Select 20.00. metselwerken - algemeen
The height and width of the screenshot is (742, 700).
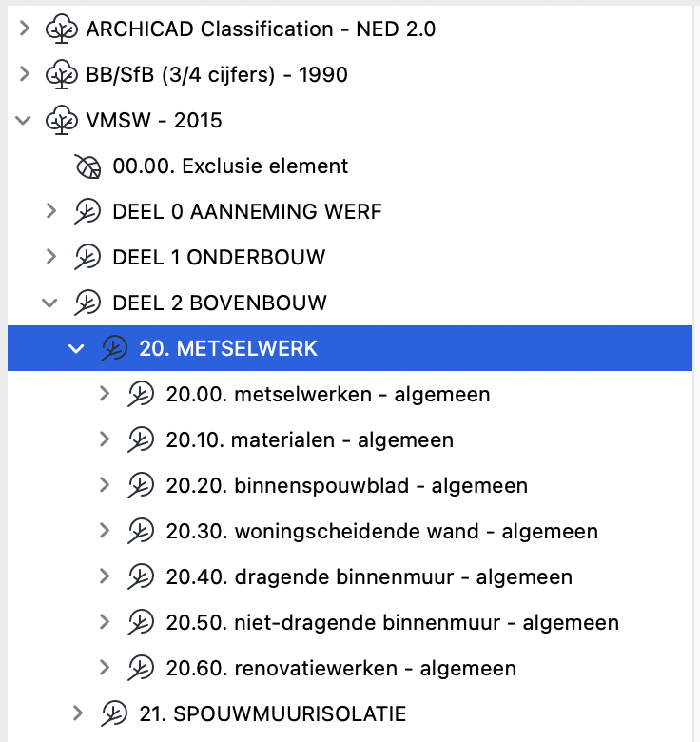(x=328, y=395)
